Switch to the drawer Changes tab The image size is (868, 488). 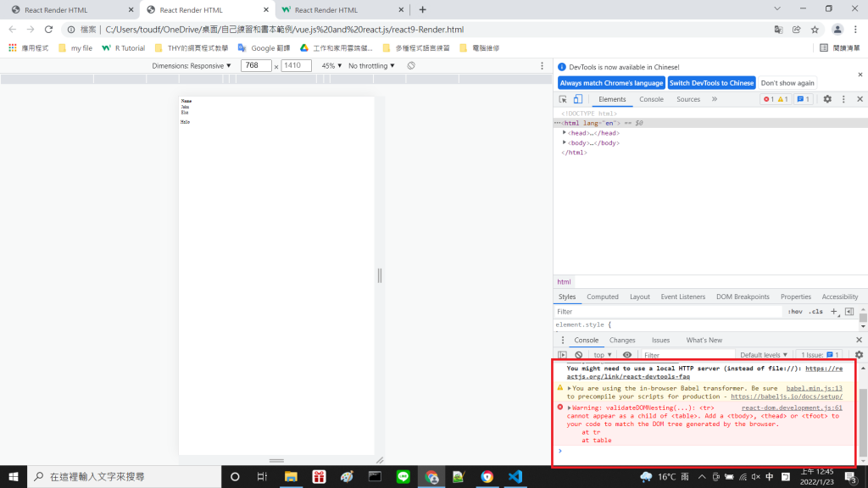[x=622, y=341]
